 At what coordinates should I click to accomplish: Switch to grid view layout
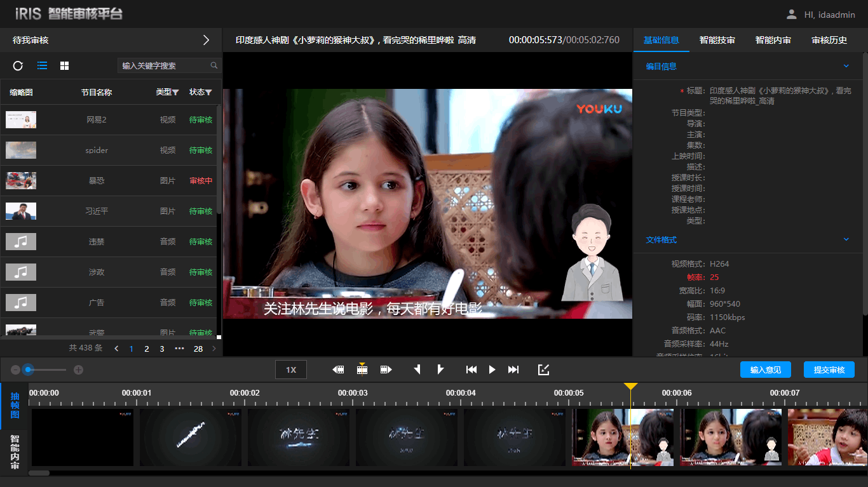click(64, 65)
